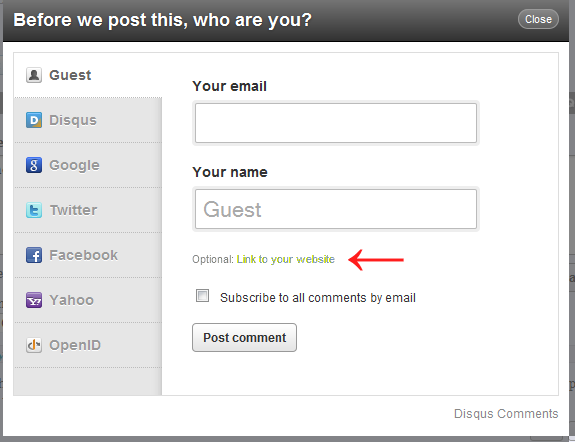The width and height of the screenshot is (575, 442).
Task: Focus the Your name field showing Guest
Action: (x=336, y=209)
